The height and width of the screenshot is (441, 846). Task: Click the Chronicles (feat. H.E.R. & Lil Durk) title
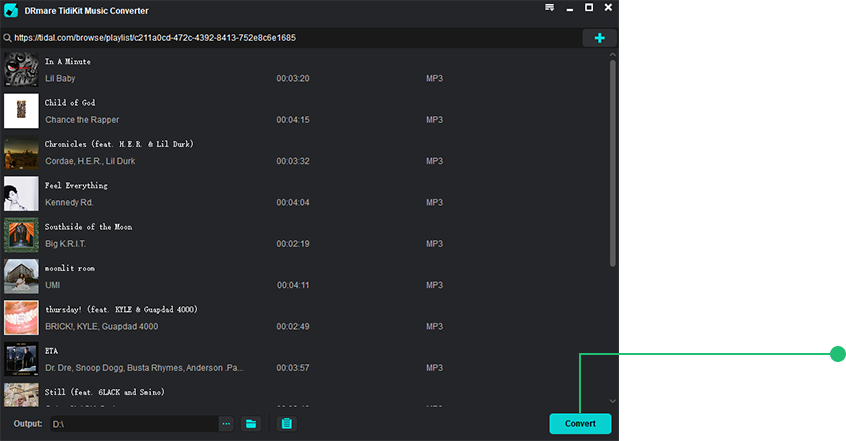tap(119, 144)
